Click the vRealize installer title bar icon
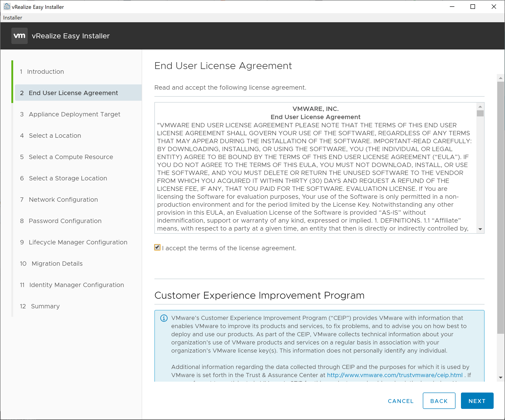Image resolution: width=505 pixels, height=420 pixels. coord(7,7)
